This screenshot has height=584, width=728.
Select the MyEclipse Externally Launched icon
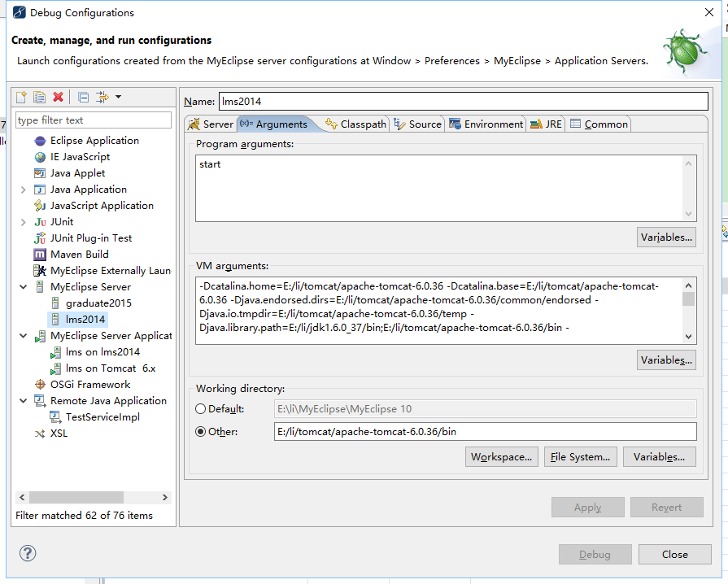click(x=40, y=271)
